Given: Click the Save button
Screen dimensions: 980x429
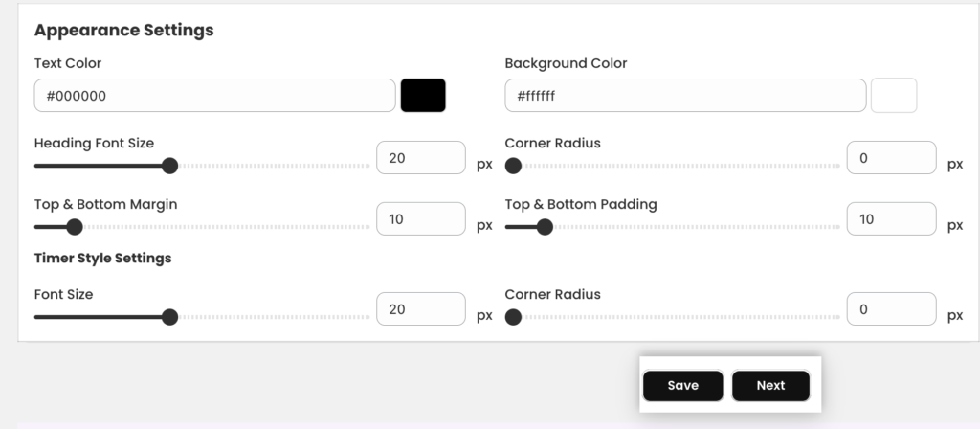Looking at the screenshot, I should 683,386.
